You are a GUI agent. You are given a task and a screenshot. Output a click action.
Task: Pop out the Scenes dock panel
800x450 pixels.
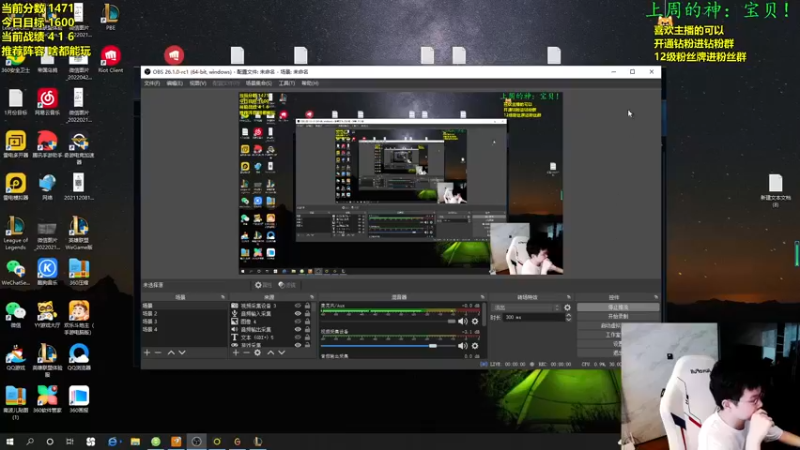(223, 297)
